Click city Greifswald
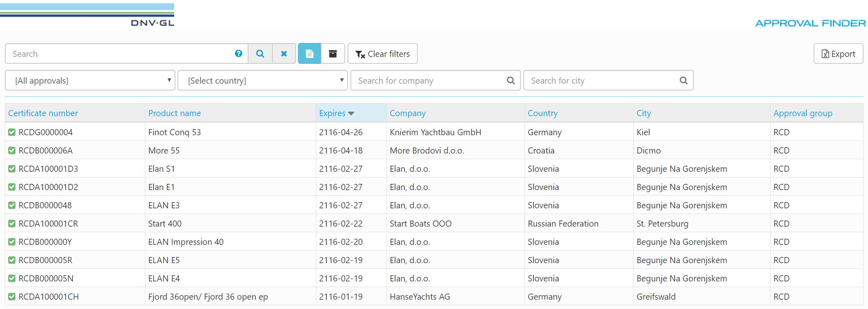The image size is (868, 309). pos(656,296)
